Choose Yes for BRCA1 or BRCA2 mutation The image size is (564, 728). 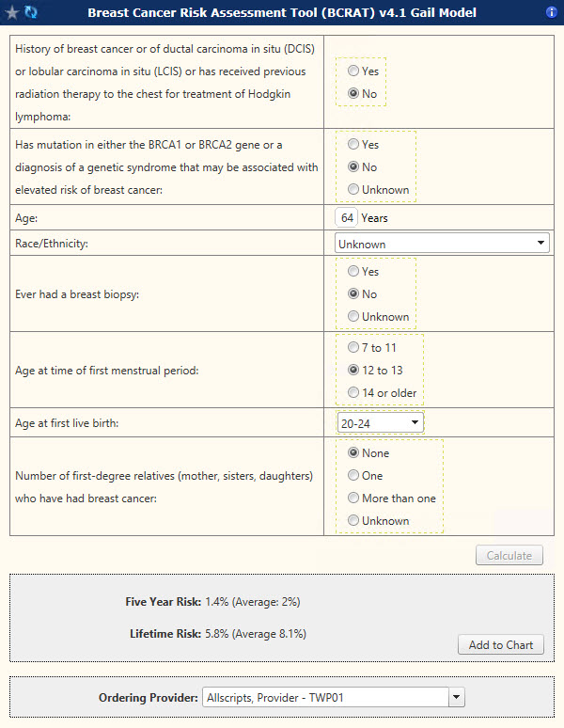(353, 145)
